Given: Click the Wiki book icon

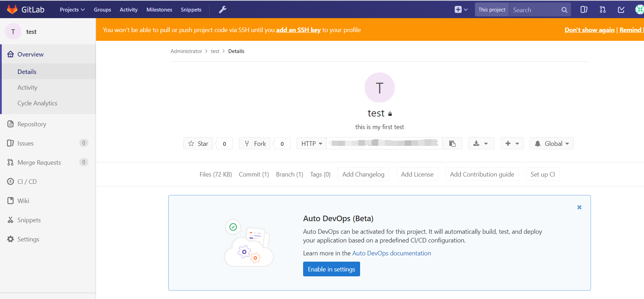Looking at the screenshot, I should point(10,201).
